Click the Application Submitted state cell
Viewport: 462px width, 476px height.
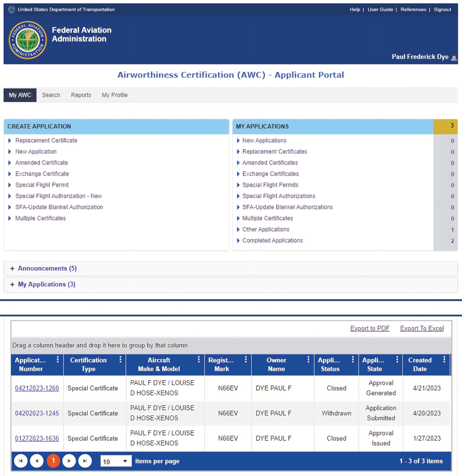pos(381,413)
